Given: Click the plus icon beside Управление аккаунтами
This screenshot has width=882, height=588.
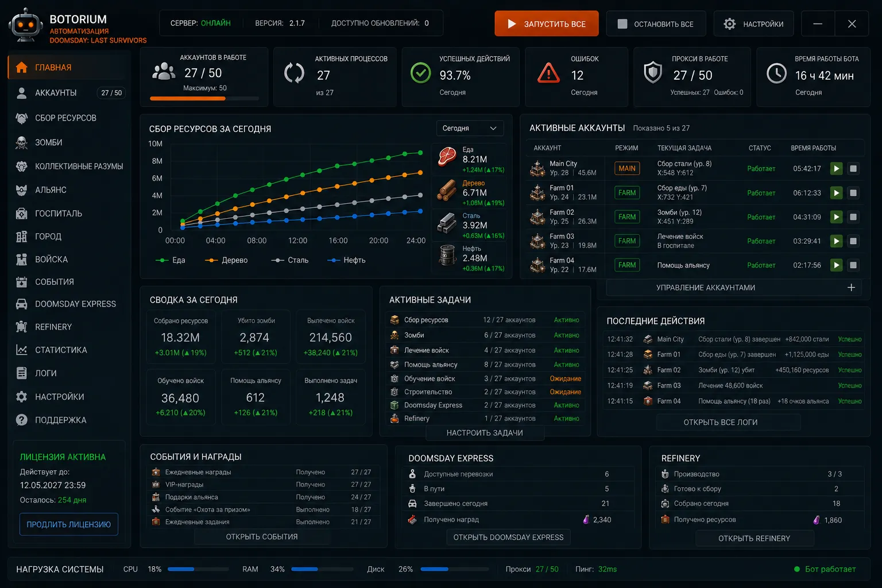Looking at the screenshot, I should coord(851,287).
